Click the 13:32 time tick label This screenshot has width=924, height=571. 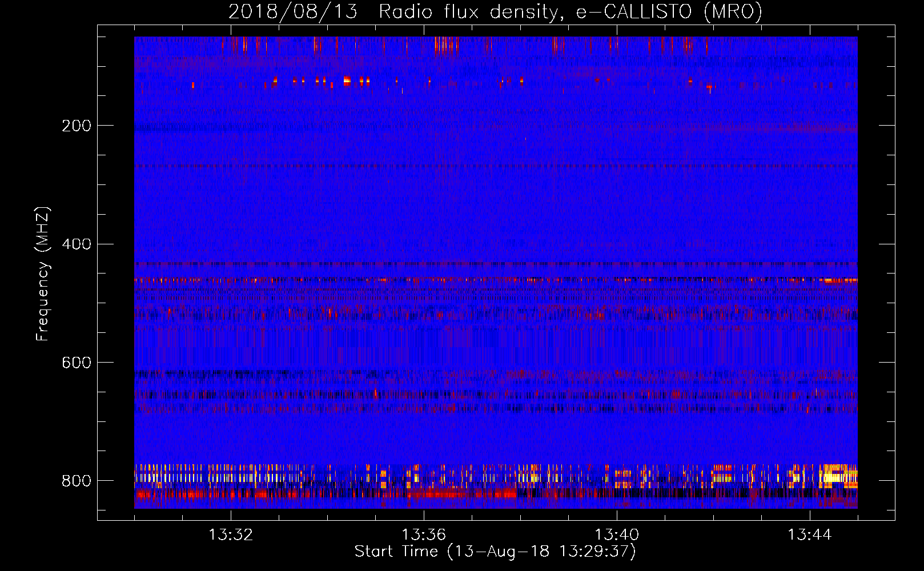coord(231,535)
